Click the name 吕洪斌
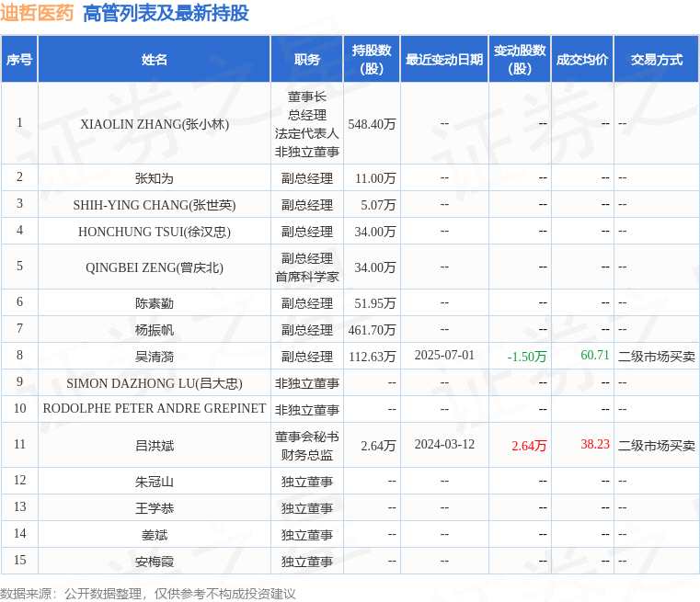Screen dimensions: 700x602 click(155, 446)
